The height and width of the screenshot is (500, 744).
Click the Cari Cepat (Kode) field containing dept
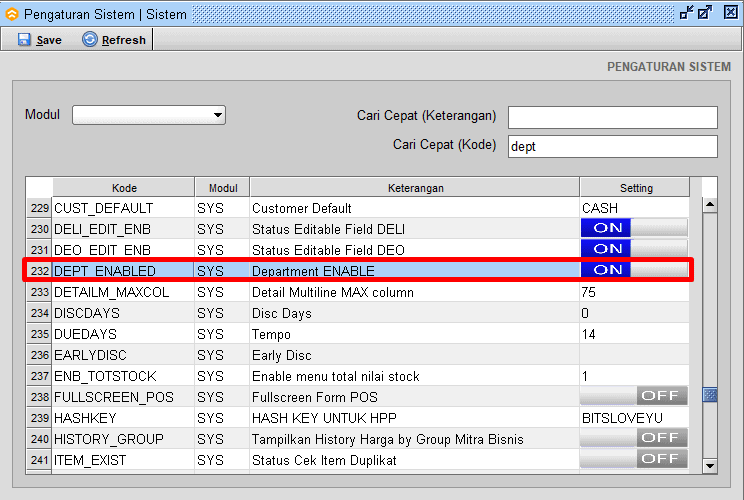click(x=613, y=147)
